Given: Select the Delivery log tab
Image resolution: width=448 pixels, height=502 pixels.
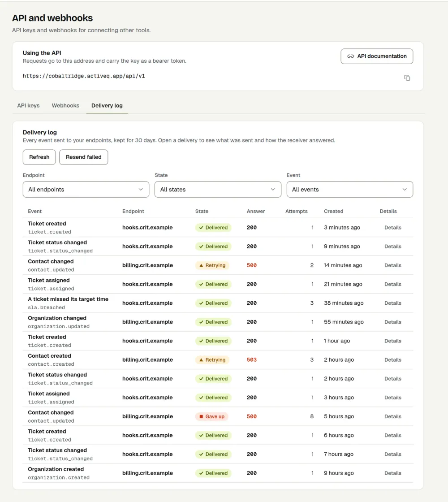Looking at the screenshot, I should [107, 106].
